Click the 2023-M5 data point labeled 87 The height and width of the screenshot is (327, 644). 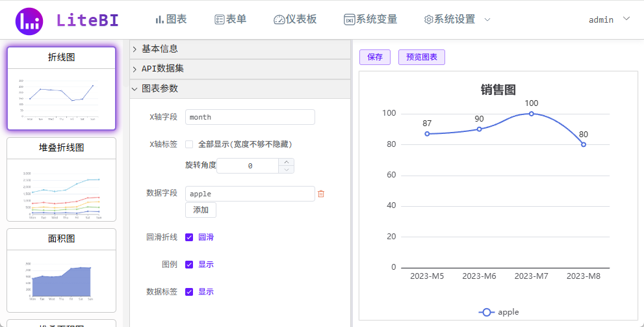tap(427, 134)
